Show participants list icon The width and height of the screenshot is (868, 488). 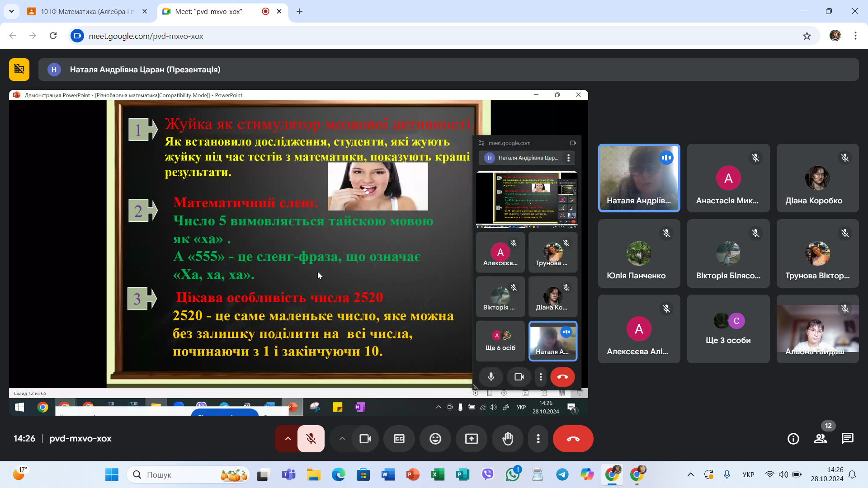821,439
